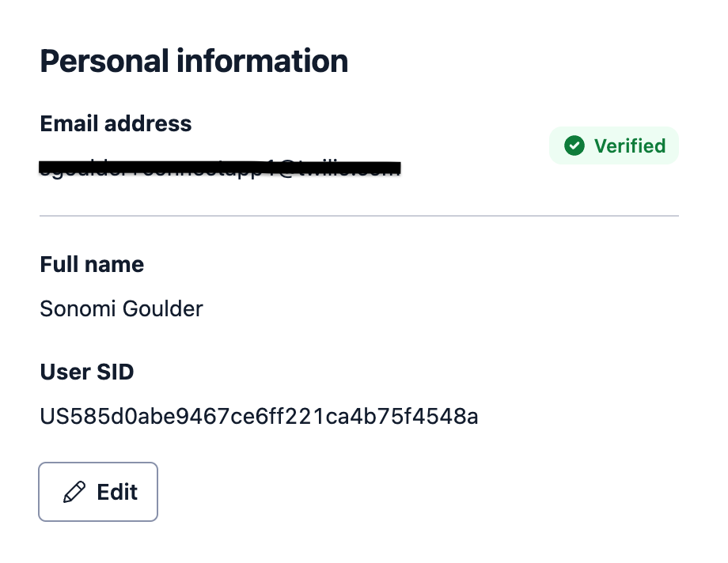This screenshot has height=563, width=728.
Task: Click the horizontal divider below email
Action: pyautogui.click(x=359, y=216)
